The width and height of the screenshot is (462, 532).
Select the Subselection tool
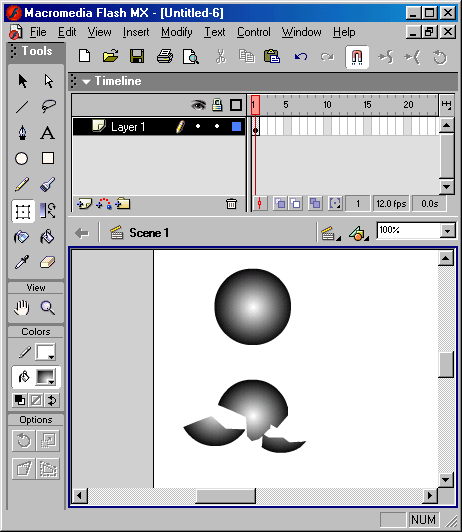pyautogui.click(x=48, y=81)
